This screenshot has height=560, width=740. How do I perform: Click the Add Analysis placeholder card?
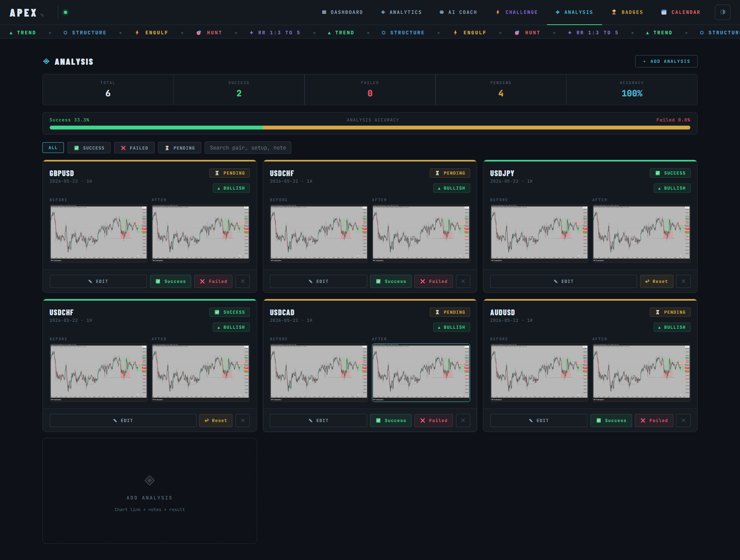[x=150, y=491]
